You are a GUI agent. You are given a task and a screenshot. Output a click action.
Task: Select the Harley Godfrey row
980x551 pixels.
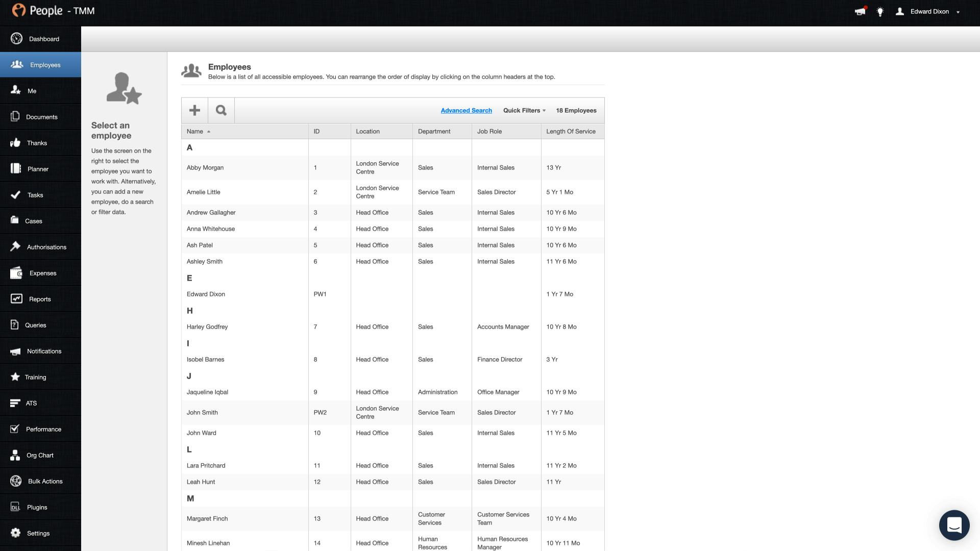coord(207,327)
